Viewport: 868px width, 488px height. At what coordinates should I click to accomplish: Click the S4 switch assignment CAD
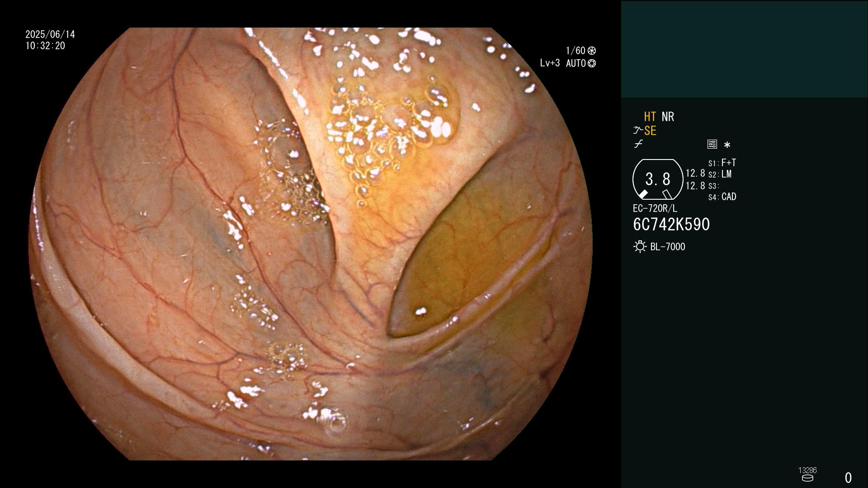[722, 197]
